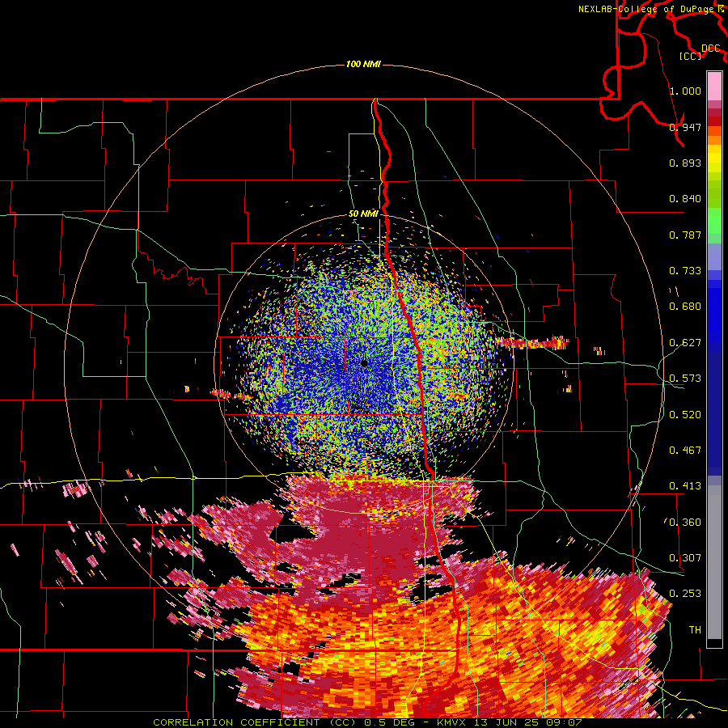
Task: Click the 100 NMI range ring label
Action: coord(363,64)
